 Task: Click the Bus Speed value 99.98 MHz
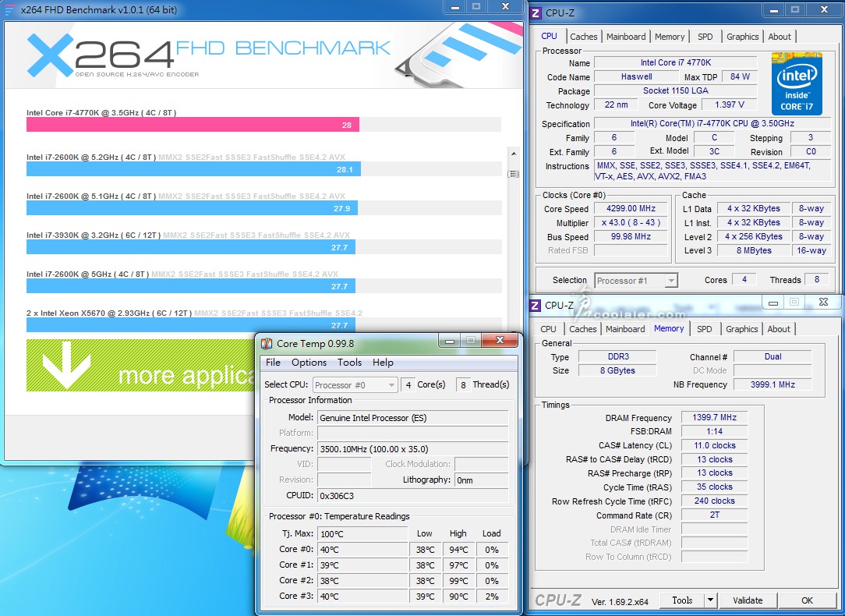coord(631,236)
